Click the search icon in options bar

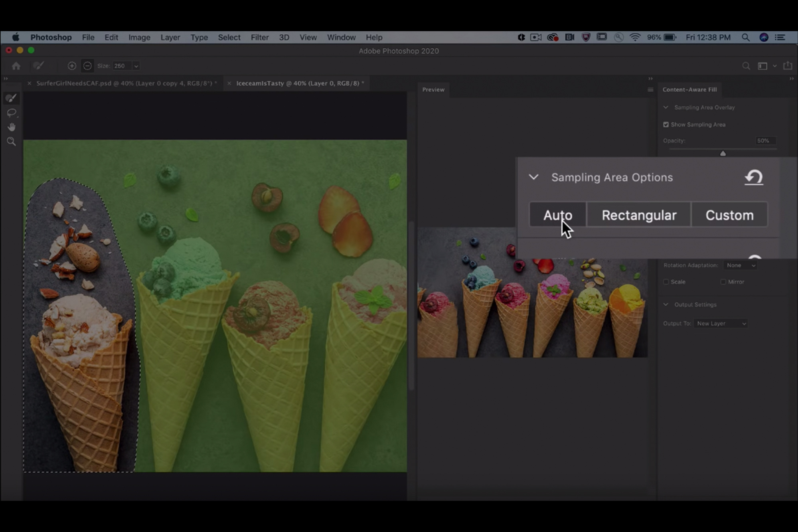[746, 66]
